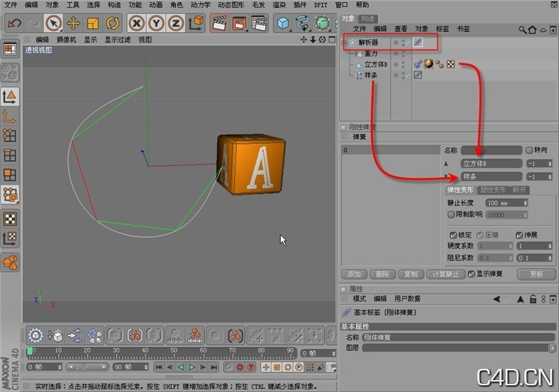This screenshot has width=559, height=392.
Task: Render to picture viewer icon
Action: tap(239, 24)
